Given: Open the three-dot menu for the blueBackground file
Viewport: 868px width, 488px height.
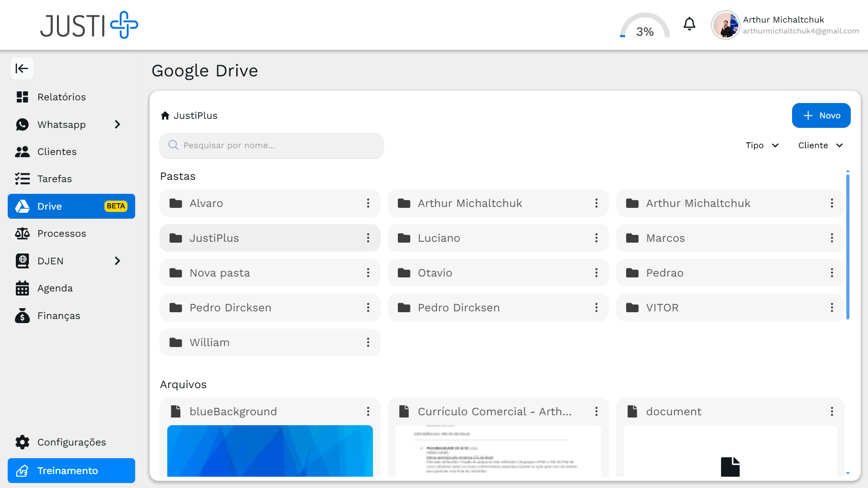Looking at the screenshot, I should pos(368,412).
